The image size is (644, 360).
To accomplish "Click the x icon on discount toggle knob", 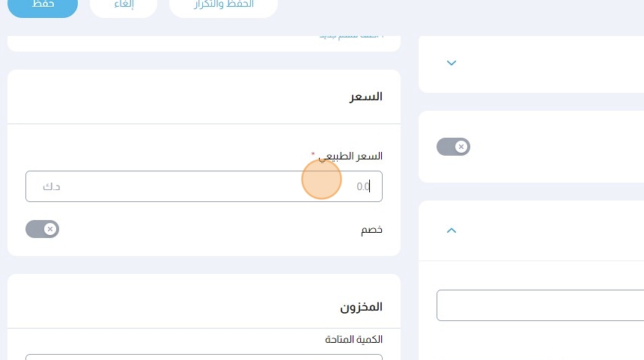I will [x=49, y=229].
